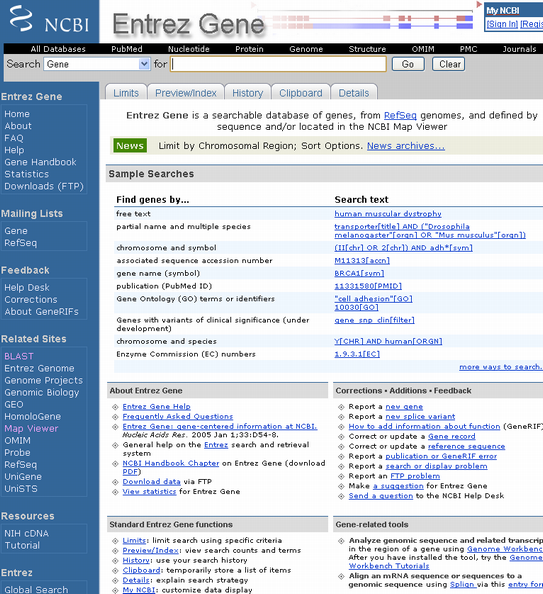Click the green News badge
The height and width of the screenshot is (594, 543).
click(130, 146)
